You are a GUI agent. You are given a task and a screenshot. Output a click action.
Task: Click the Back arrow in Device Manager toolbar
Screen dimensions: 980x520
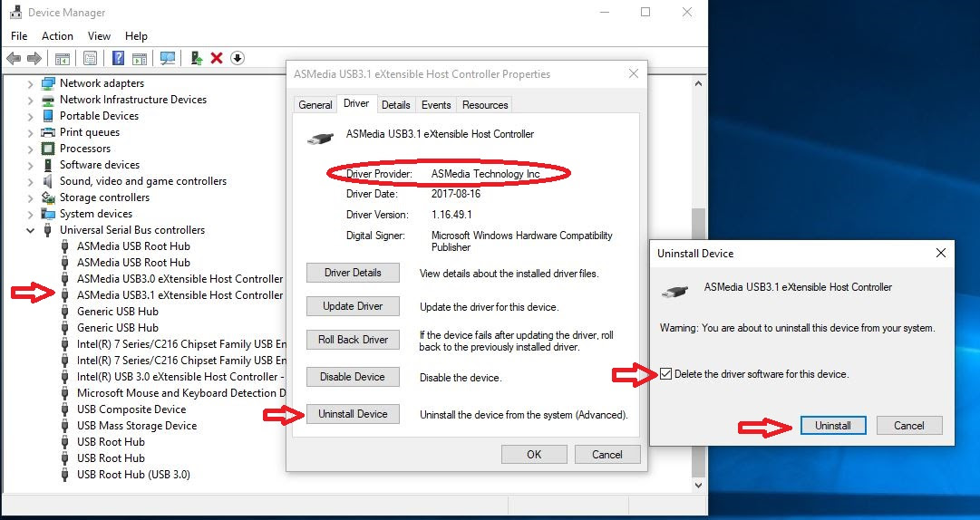(13, 59)
